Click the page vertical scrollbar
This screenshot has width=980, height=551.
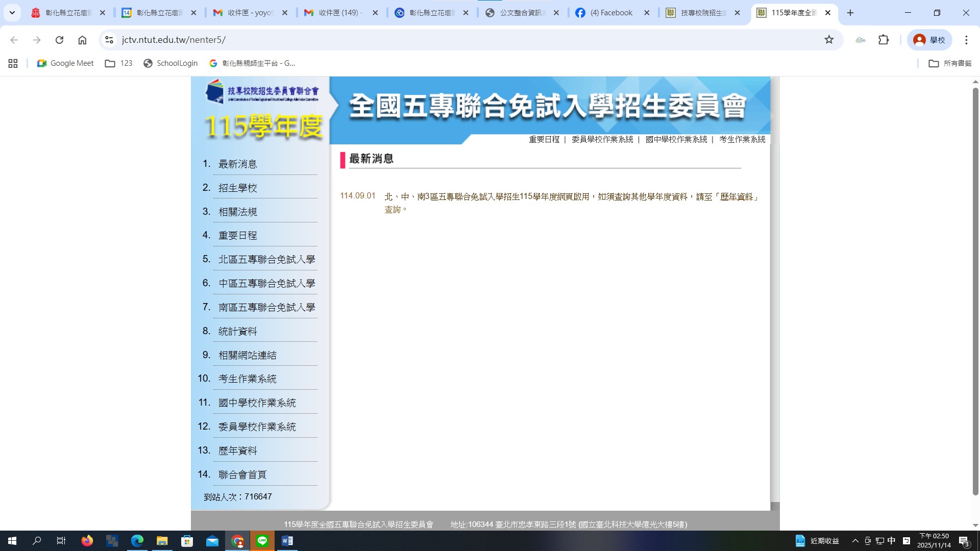(975, 291)
